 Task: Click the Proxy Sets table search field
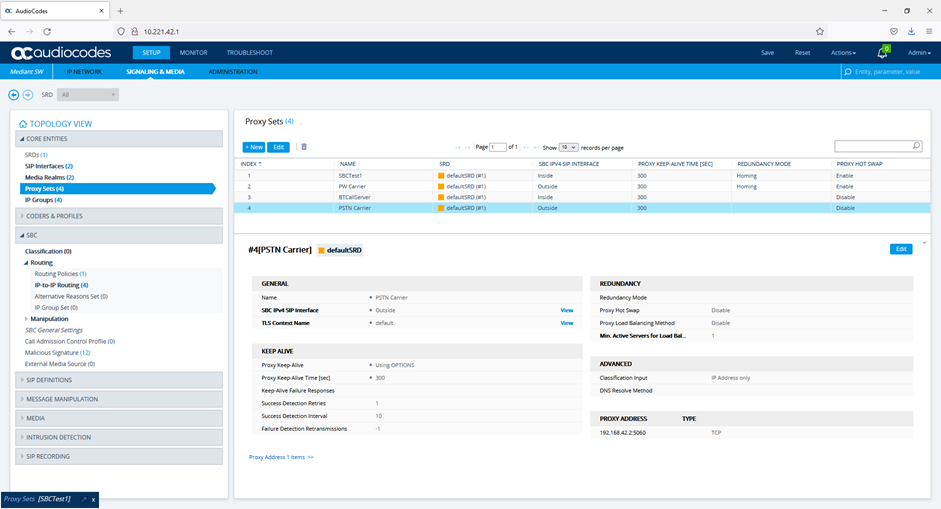coord(878,146)
